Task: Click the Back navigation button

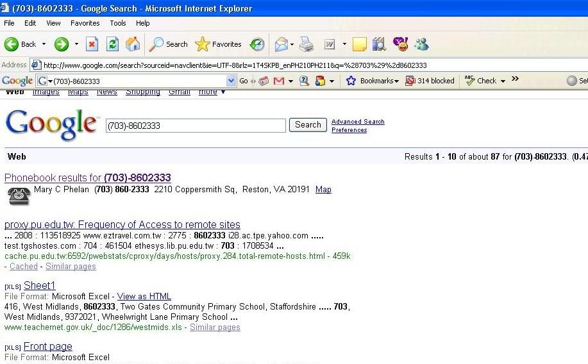Action: [21, 44]
